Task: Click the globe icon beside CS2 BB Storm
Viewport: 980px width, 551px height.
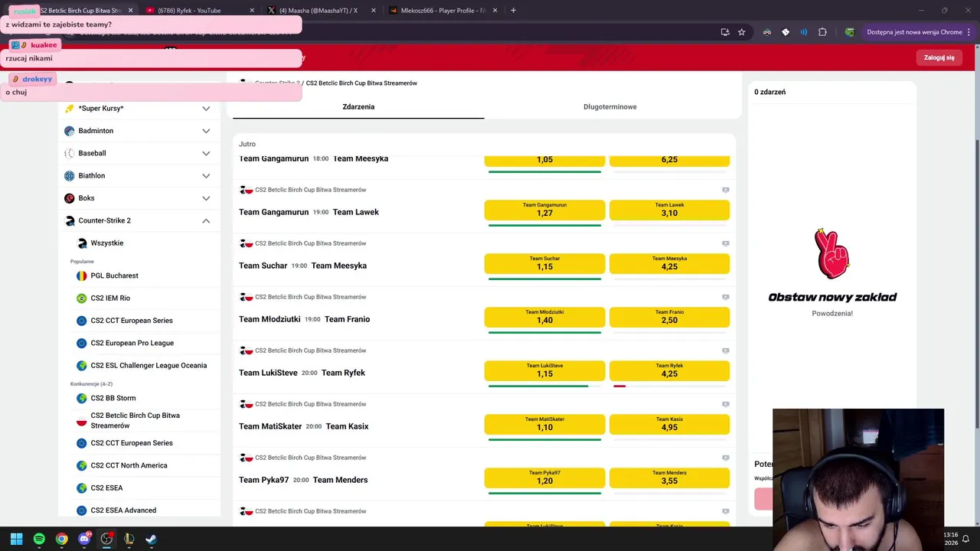Action: [81, 399]
